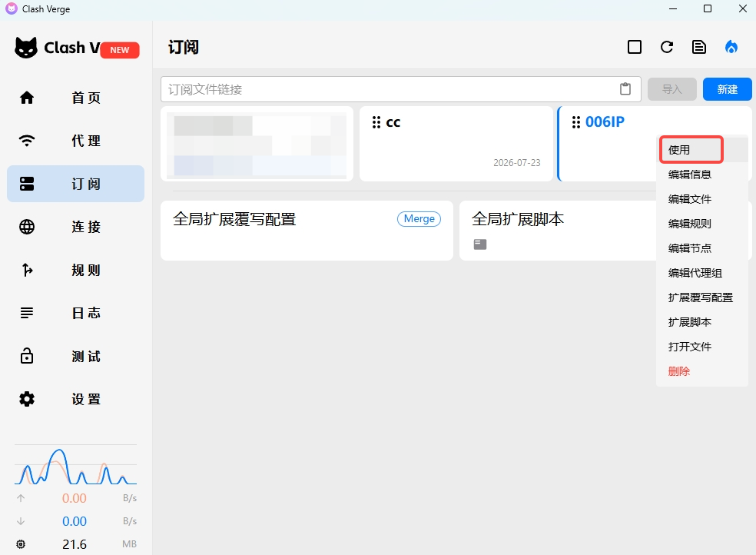
Task: Click the memory chip usage icon
Action: coord(21,544)
